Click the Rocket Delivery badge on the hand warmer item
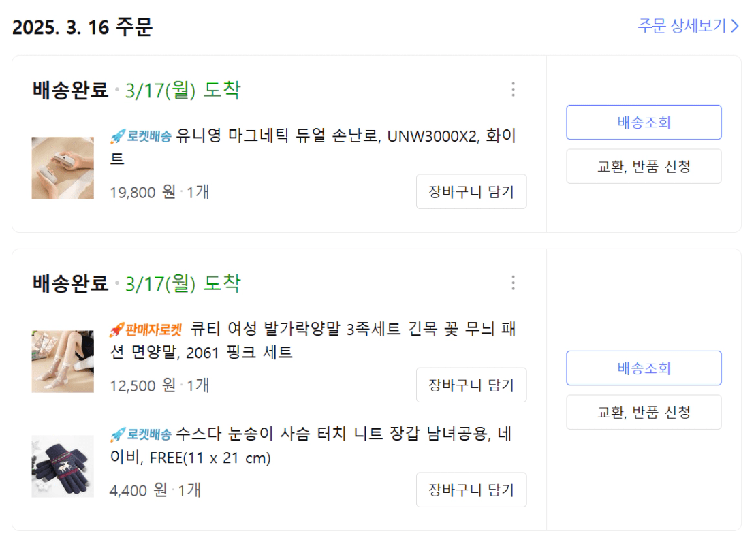The width and height of the screenshot is (756, 544). coord(141,137)
